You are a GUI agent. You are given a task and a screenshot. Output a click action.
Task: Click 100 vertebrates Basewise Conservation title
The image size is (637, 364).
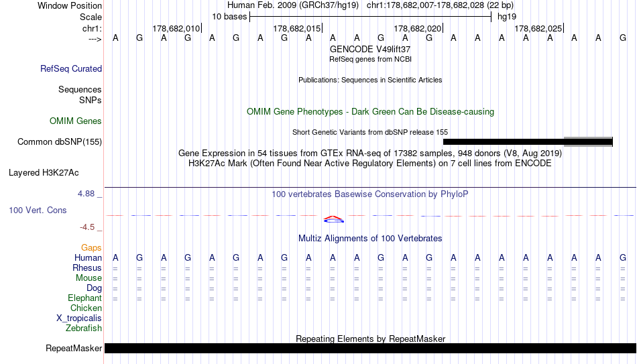point(370,194)
